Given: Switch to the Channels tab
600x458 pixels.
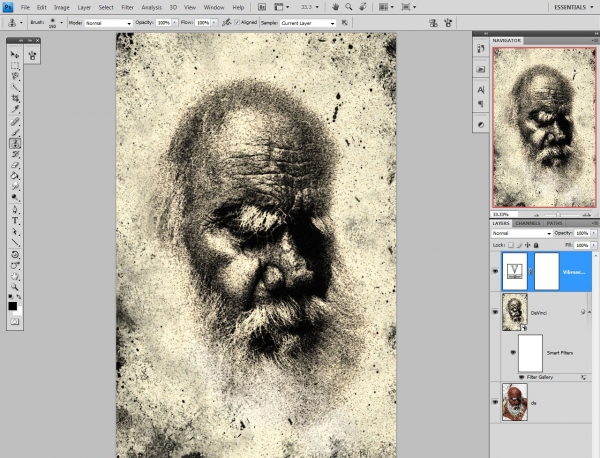Looking at the screenshot, I should [x=528, y=223].
